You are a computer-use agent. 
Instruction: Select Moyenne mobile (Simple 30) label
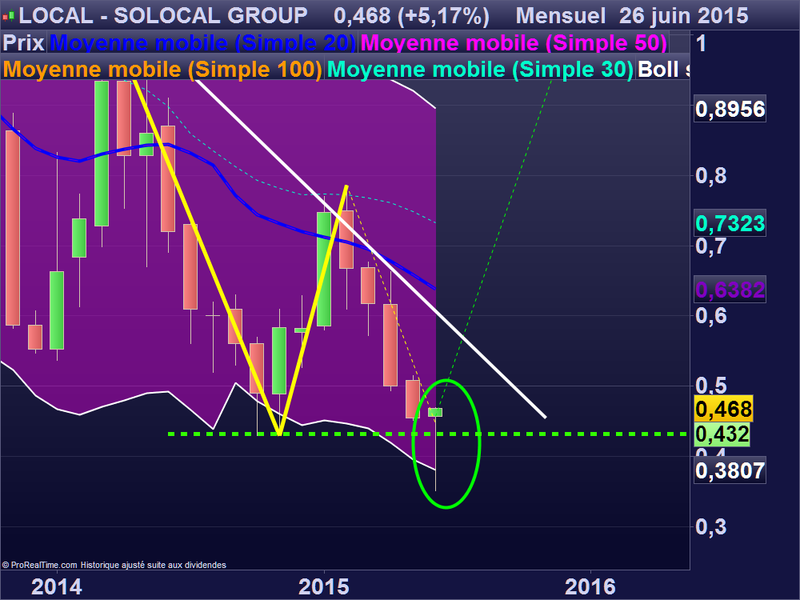point(480,69)
